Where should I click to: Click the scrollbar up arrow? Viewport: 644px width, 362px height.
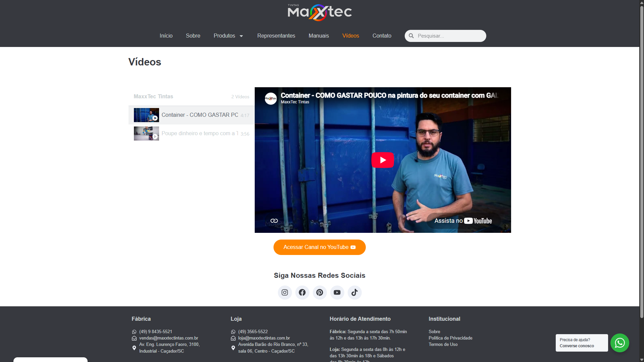(x=642, y=2)
